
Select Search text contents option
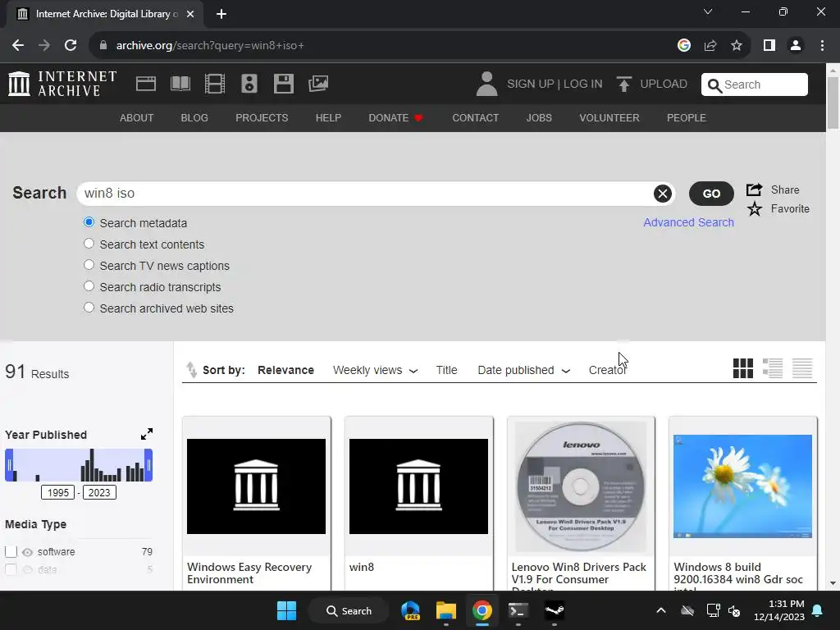[89, 244]
